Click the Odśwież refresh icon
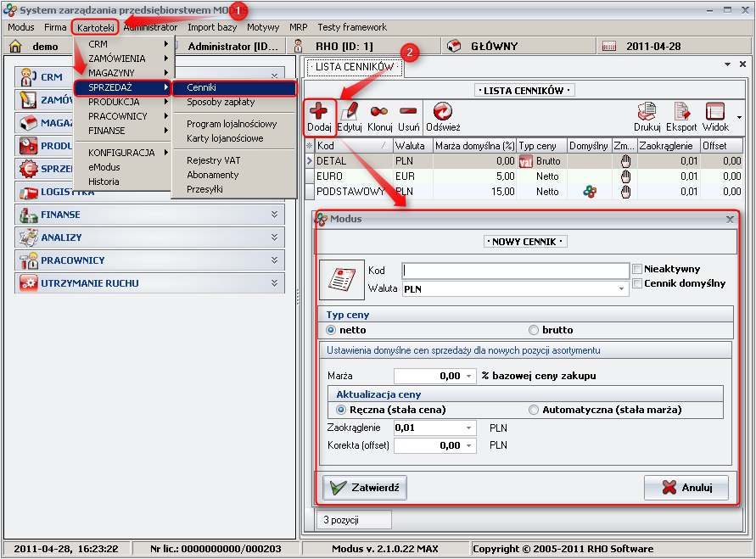 443,112
